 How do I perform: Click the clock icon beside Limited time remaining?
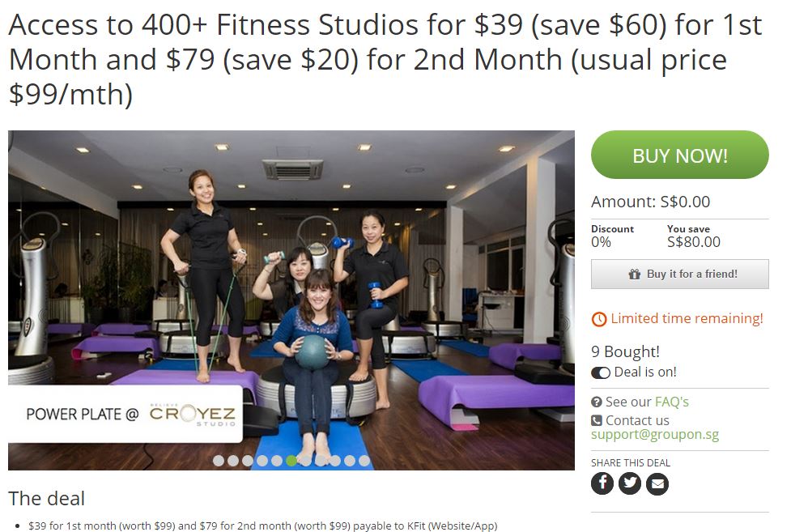(x=599, y=319)
